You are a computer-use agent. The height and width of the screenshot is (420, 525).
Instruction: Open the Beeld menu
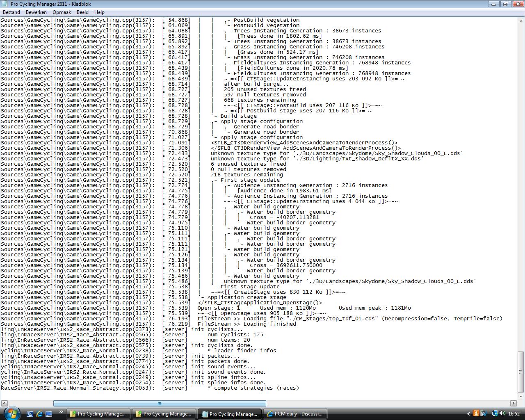click(x=82, y=12)
